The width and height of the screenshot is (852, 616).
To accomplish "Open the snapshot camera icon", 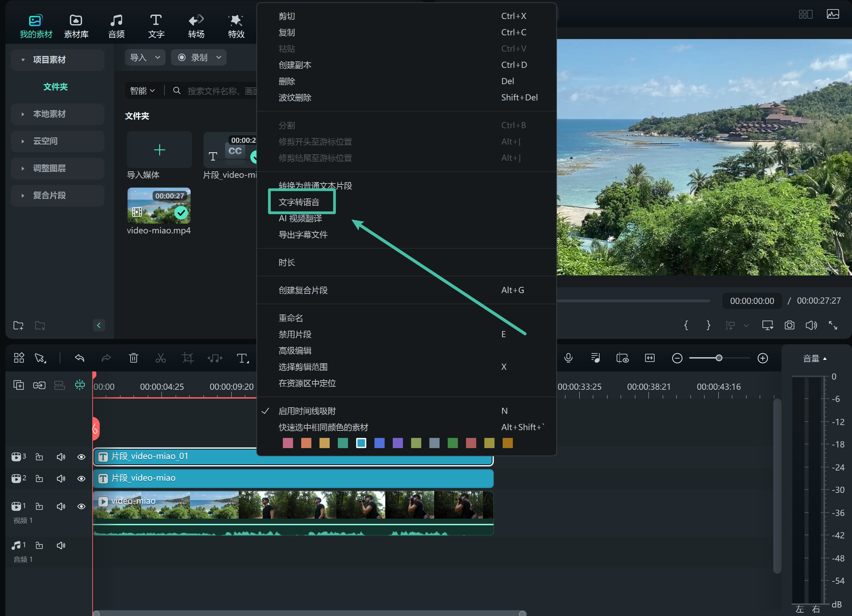I will click(789, 326).
